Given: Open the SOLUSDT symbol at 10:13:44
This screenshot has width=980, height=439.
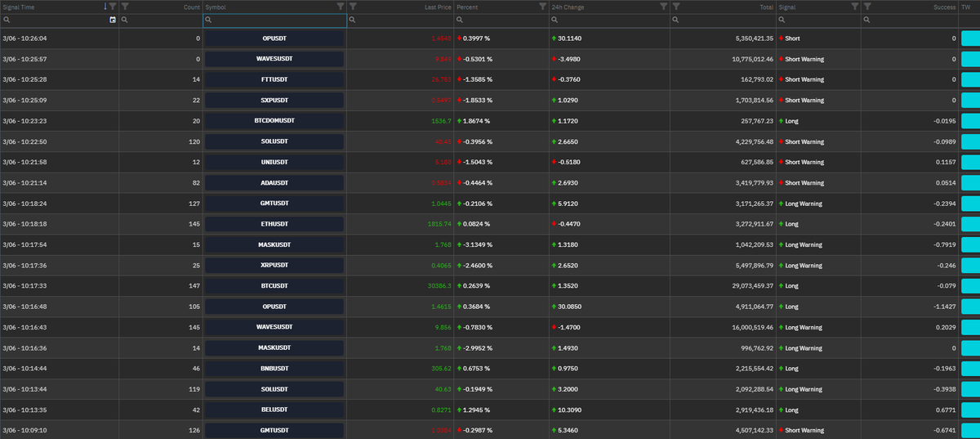Looking at the screenshot, I should [274, 389].
